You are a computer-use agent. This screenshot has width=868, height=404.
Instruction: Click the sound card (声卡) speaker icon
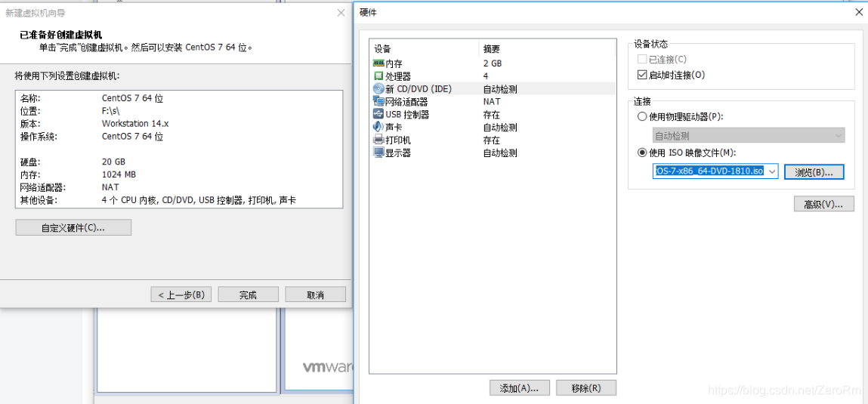378,127
